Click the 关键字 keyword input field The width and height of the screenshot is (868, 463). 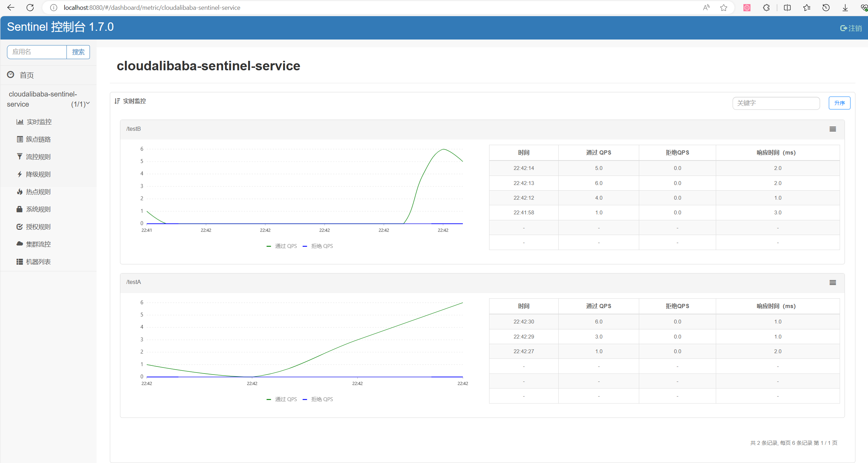click(776, 103)
